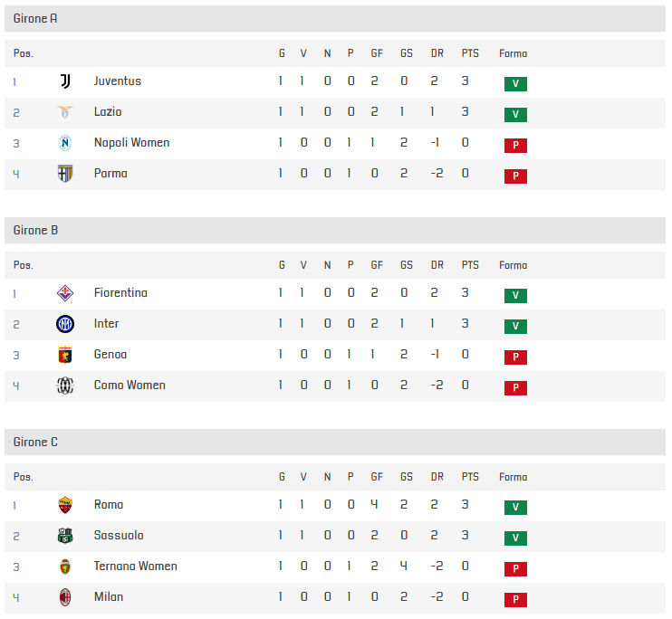Click the Napoli Women logo
Viewport: 672px width, 619px height.
[x=65, y=143]
